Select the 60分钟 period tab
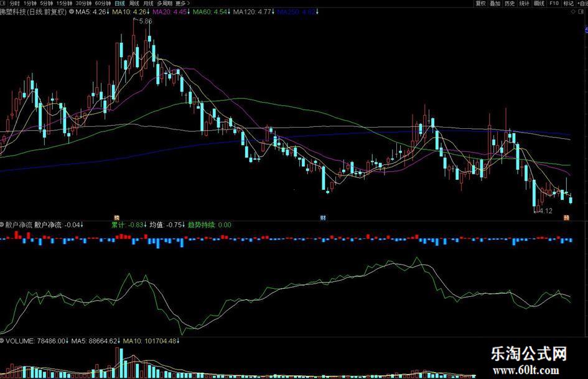This screenshot has width=588, height=379. coord(103,3)
